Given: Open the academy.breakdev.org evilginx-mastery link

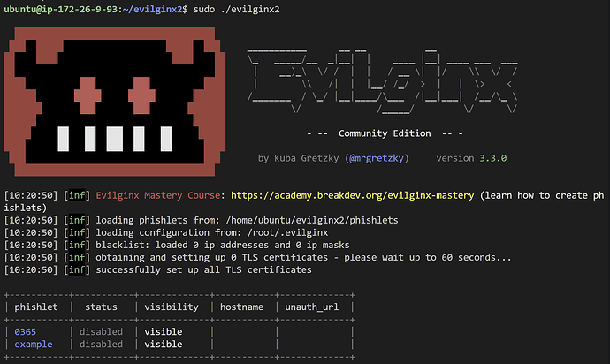Looking at the screenshot, I should click(353, 195).
